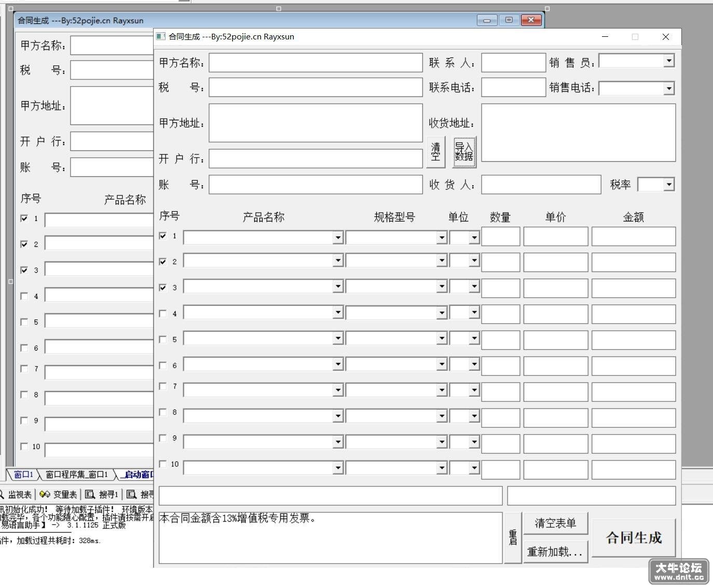Open the 搜寻1 tab
Image resolution: width=713 pixels, height=588 pixels.
click(102, 495)
